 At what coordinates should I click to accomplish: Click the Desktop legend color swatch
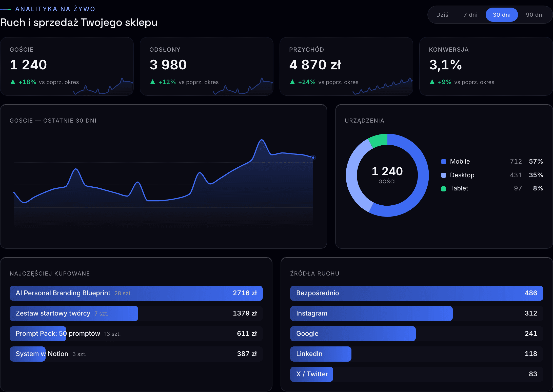(443, 175)
